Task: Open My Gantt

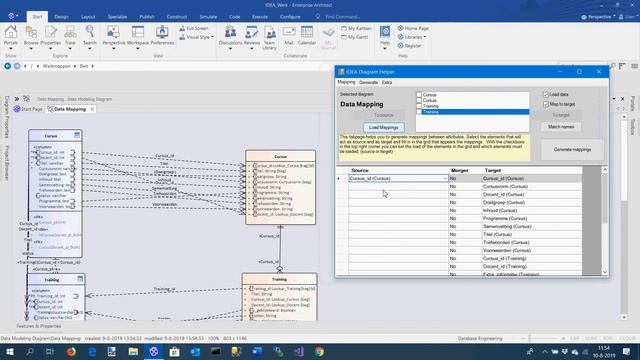Action: coord(355,37)
